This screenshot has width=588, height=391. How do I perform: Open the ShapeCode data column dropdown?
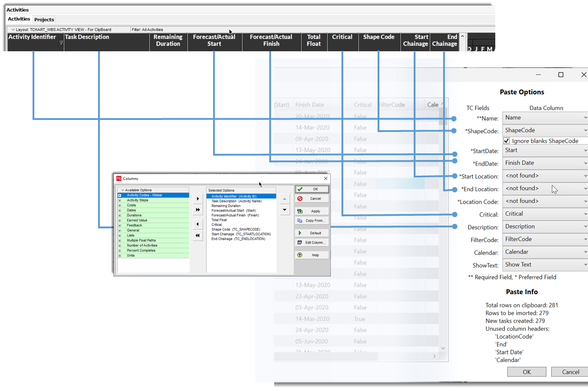pos(545,130)
